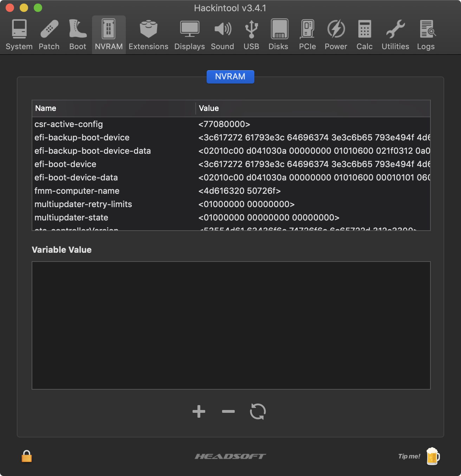Click the Tip me beer mug

[x=433, y=456]
